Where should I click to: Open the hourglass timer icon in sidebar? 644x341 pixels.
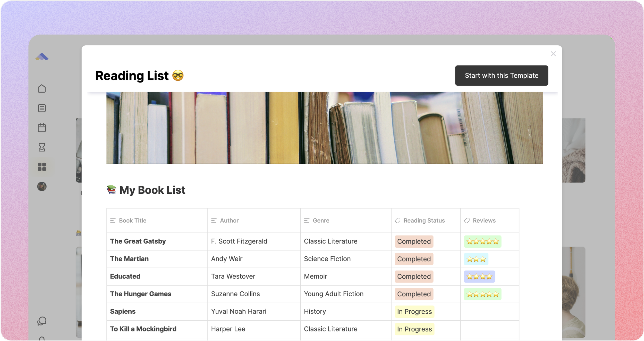42,147
